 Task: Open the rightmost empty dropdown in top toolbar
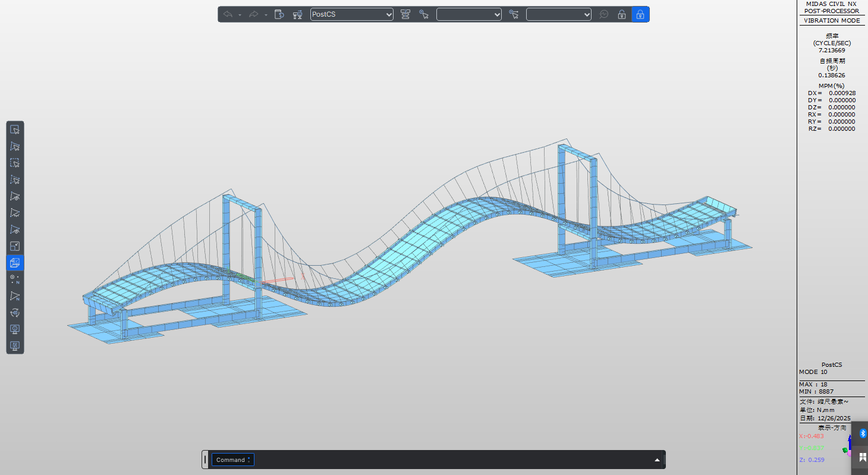coord(558,14)
